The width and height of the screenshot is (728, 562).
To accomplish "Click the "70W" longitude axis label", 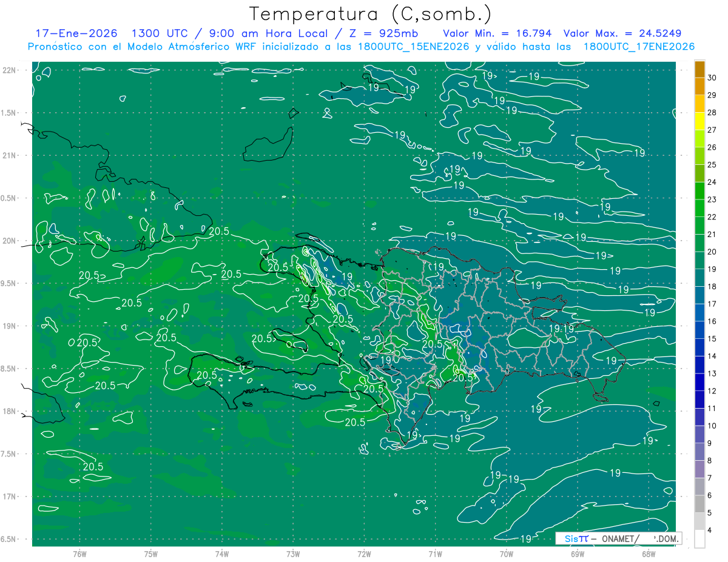I will (x=507, y=554).
